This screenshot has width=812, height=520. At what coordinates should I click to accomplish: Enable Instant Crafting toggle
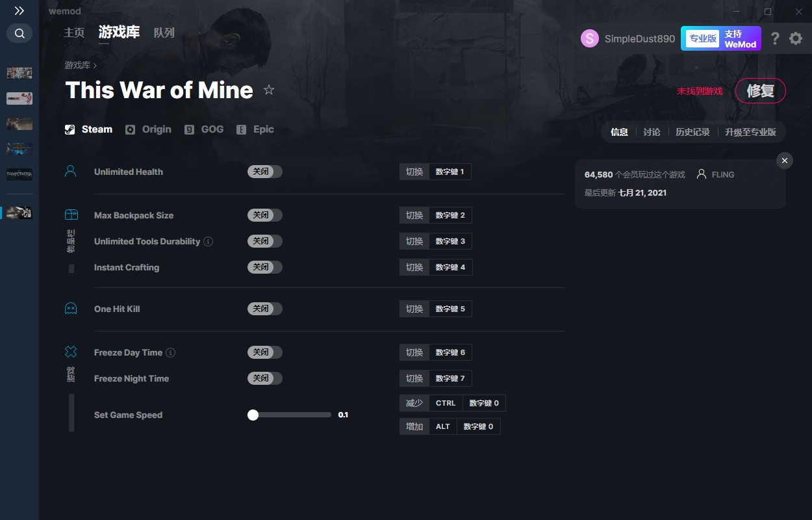click(x=264, y=267)
